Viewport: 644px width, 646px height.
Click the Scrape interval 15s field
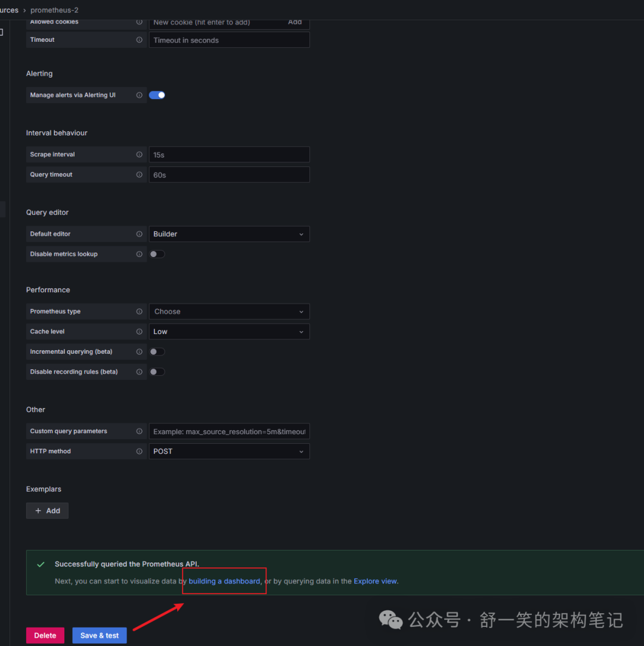click(x=229, y=154)
